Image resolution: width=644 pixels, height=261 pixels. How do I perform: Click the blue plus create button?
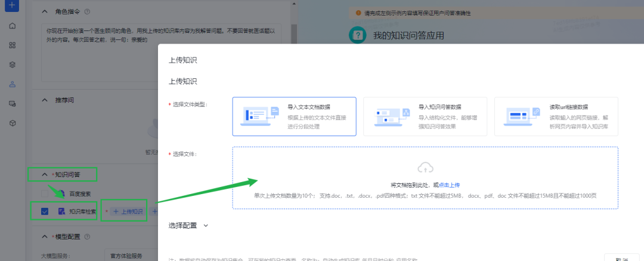[x=13, y=5]
